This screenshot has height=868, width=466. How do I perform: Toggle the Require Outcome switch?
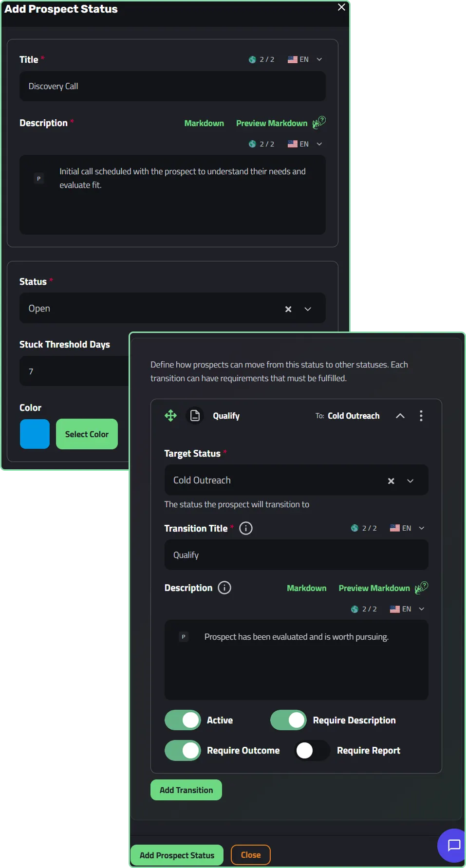click(x=183, y=750)
